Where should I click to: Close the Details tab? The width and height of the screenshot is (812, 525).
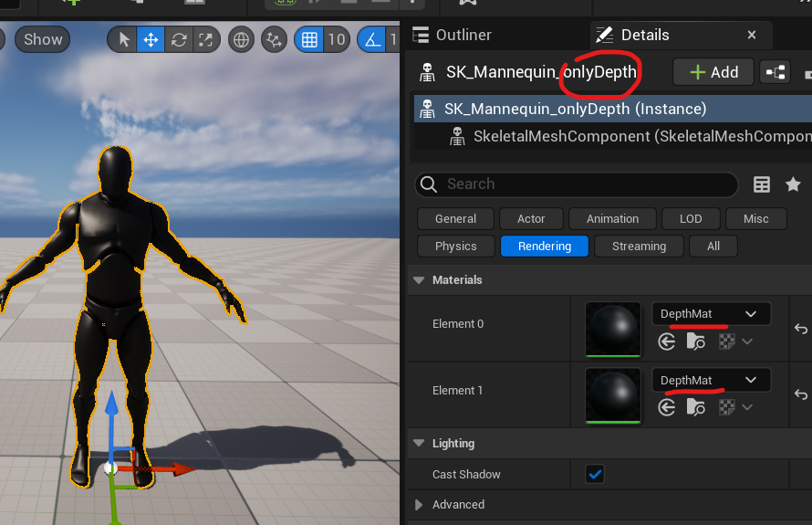click(x=752, y=35)
